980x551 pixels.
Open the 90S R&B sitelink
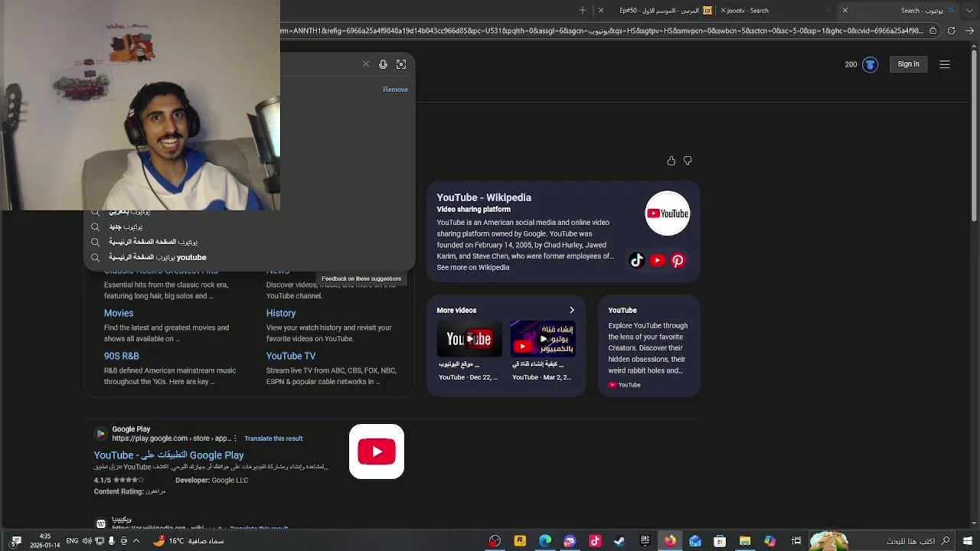coord(122,356)
